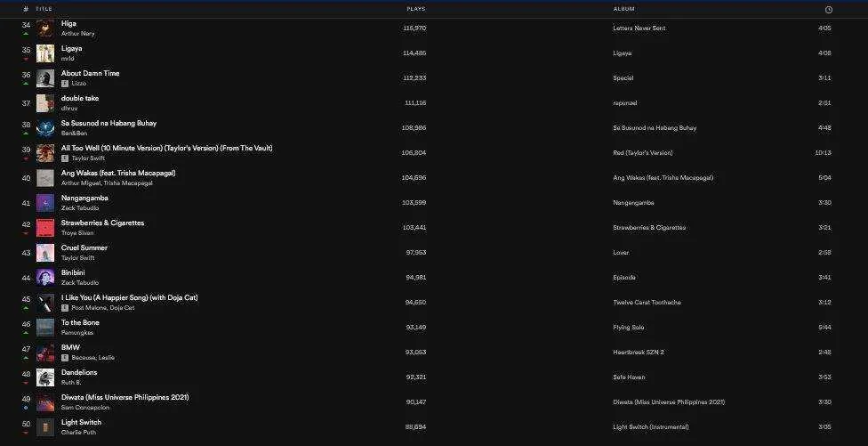Open album Letters Never Sent
The height and width of the screenshot is (446, 868).
pos(639,28)
